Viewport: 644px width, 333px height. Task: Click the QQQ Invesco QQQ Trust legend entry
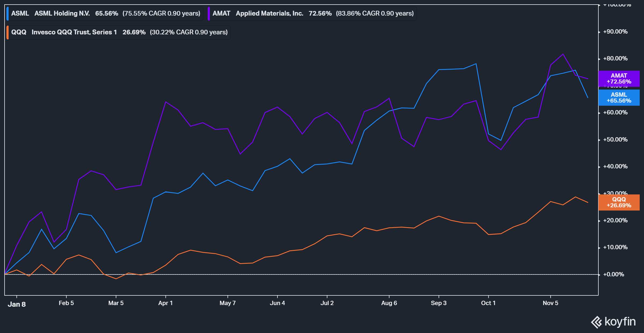pos(118,32)
